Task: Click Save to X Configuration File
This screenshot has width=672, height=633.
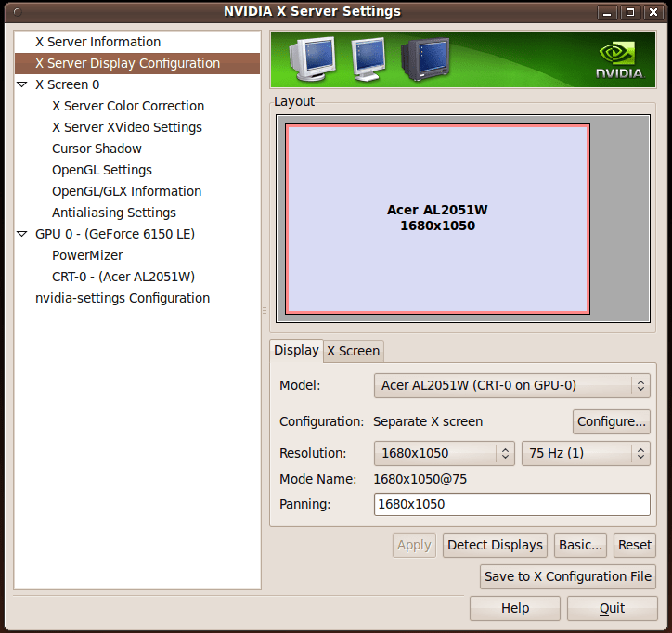Action: 567,576
